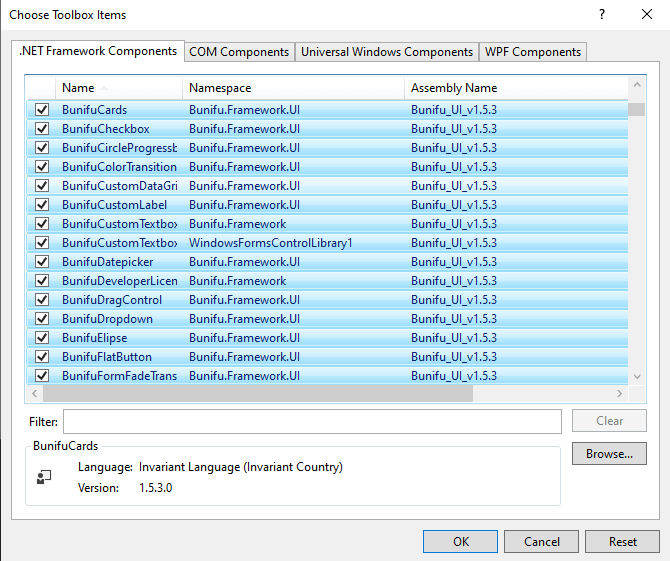Click Bunifu_UI_v1.5.3 in BunifuCards row
The width and height of the screenshot is (670, 561).
click(x=454, y=110)
